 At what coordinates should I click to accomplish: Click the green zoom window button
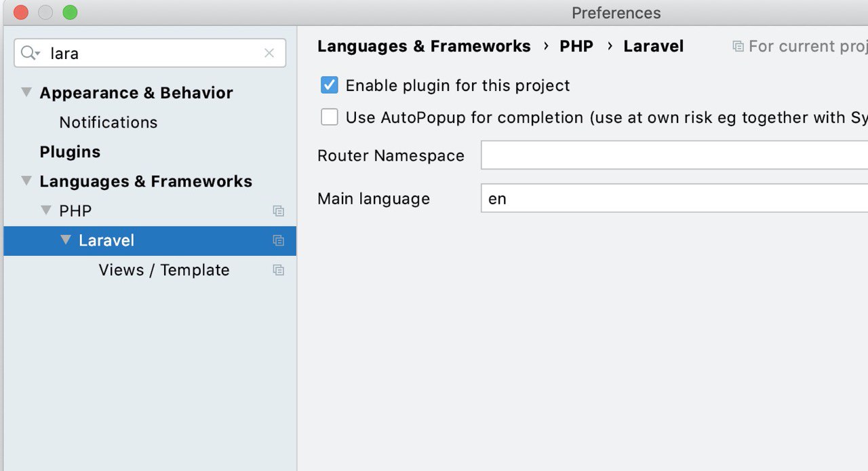[70, 12]
